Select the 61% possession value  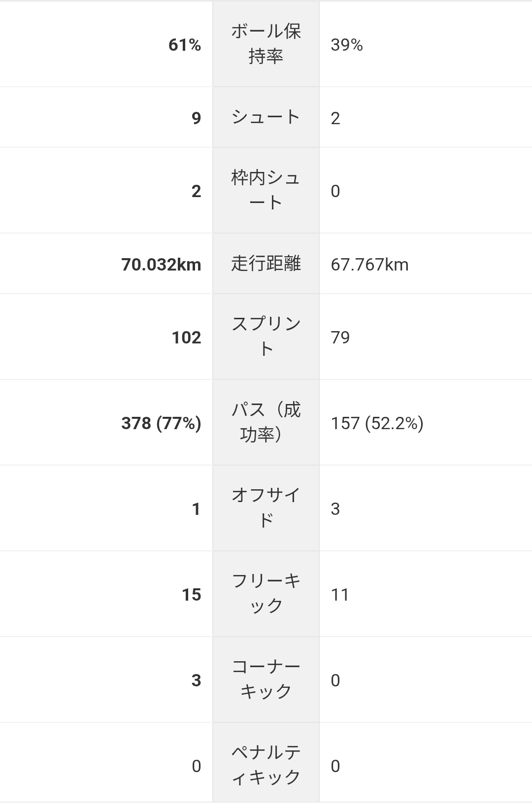185,45
